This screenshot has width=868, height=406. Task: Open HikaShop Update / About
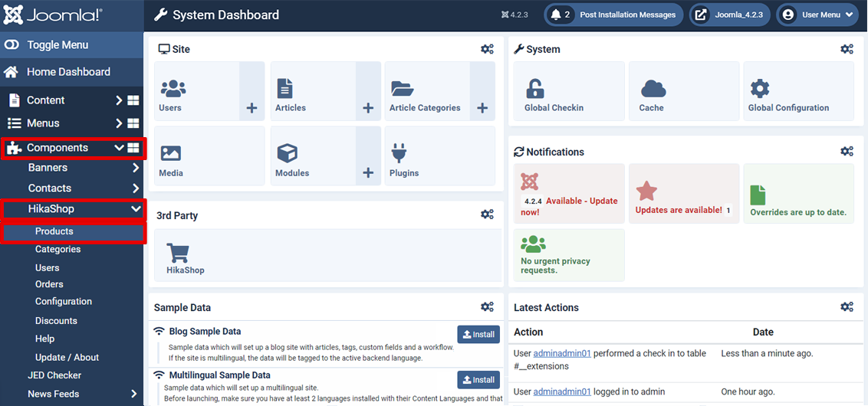[67, 357]
